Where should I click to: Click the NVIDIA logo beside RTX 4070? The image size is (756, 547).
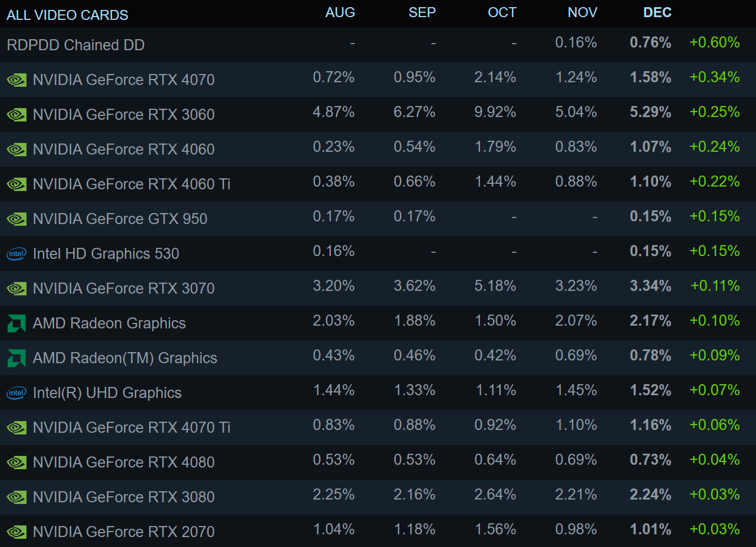click(17, 80)
